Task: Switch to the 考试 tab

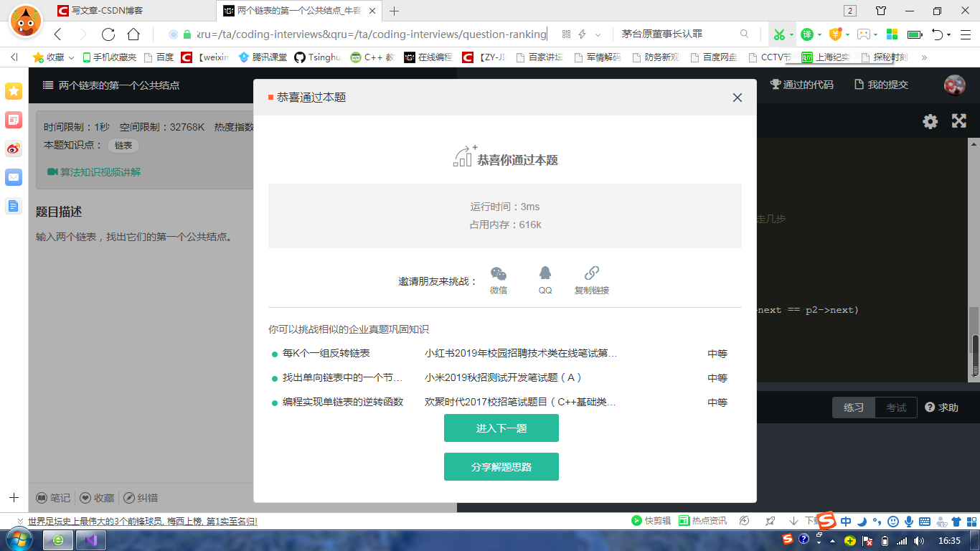Action: click(x=897, y=407)
